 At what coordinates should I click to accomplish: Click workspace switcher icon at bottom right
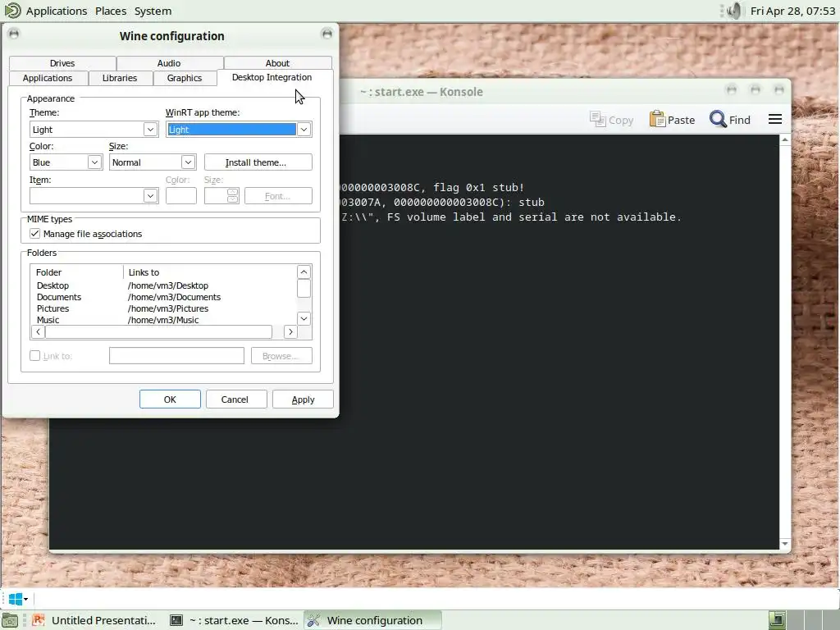point(778,620)
